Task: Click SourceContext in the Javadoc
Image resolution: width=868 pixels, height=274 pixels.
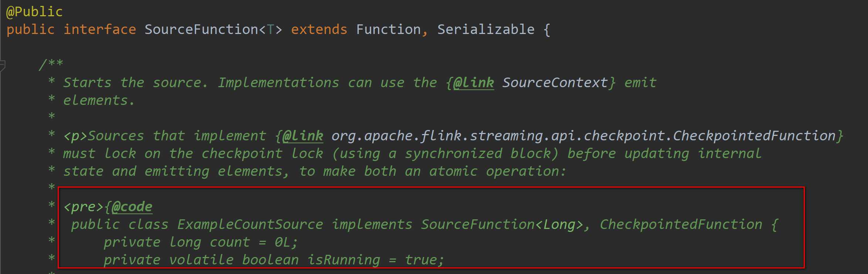Action: 555,83
